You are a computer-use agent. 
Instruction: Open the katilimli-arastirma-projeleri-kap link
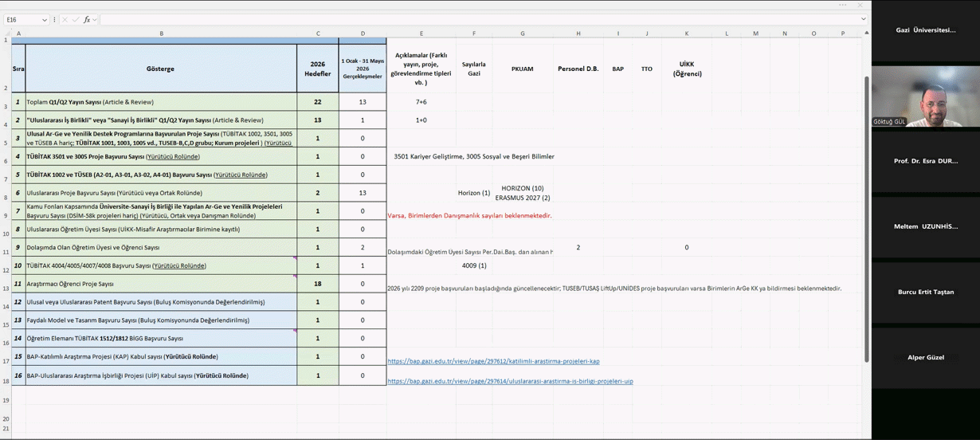coord(493,361)
